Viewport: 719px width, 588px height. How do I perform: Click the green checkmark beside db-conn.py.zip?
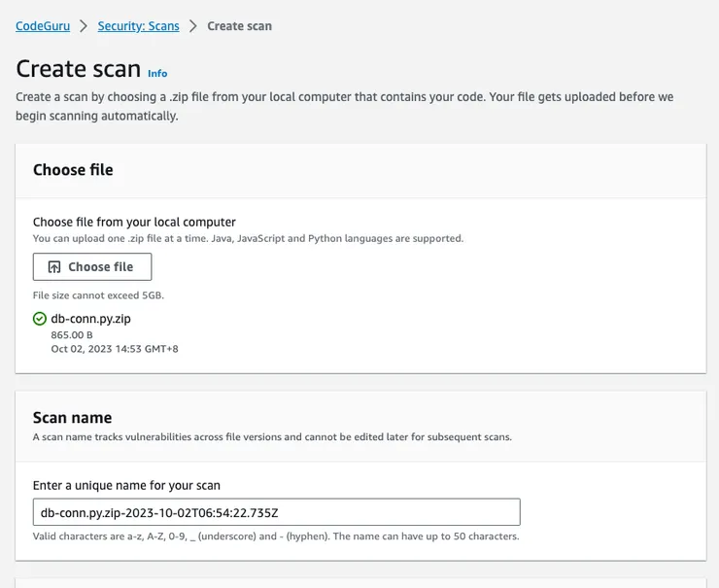pos(40,318)
